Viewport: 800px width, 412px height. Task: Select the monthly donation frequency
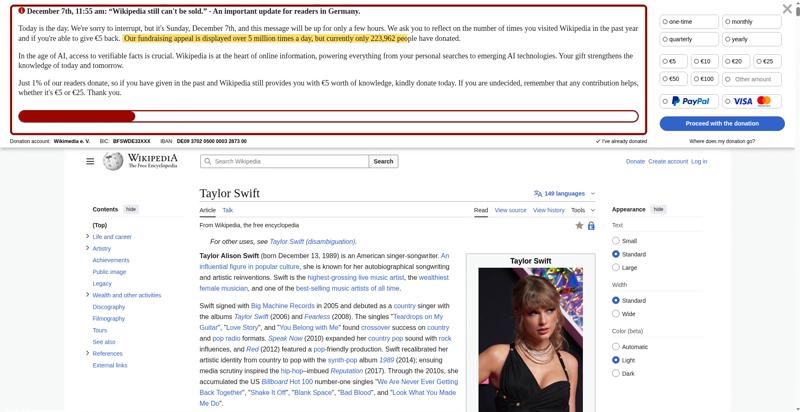click(x=753, y=21)
